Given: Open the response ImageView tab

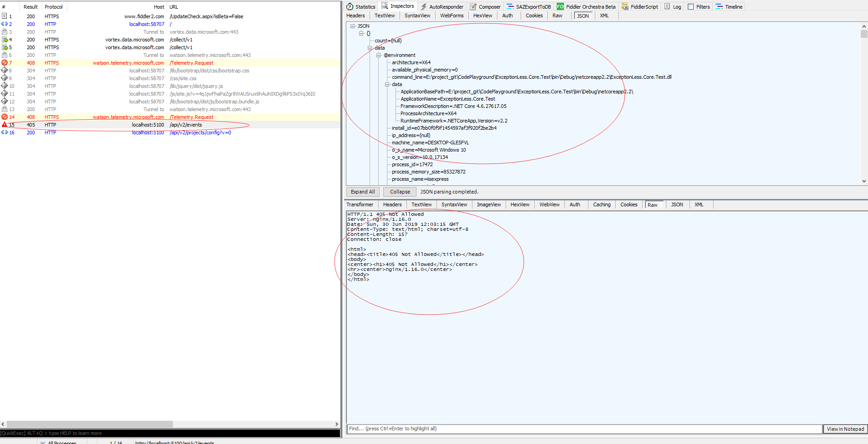Looking at the screenshot, I should point(488,204).
